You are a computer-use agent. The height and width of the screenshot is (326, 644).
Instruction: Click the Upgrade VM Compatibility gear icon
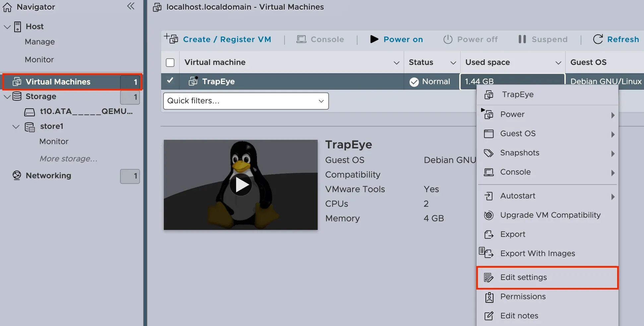488,215
